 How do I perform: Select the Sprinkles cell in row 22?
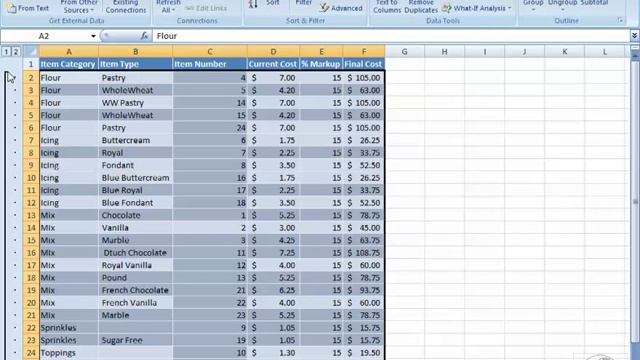69,328
